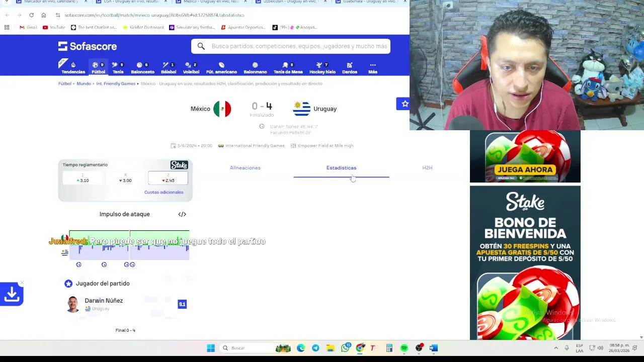
Task: Select the Fútbol sport menu item
Action: pyautogui.click(x=99, y=67)
